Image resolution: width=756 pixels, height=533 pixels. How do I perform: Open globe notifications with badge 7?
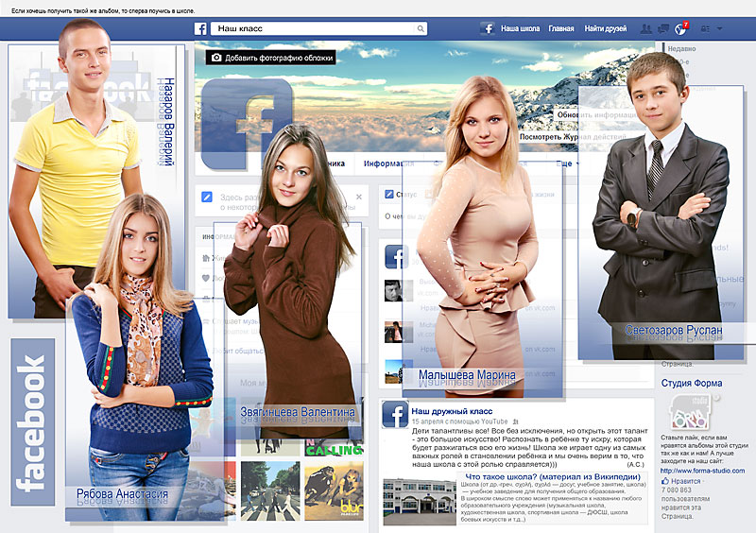(x=680, y=29)
